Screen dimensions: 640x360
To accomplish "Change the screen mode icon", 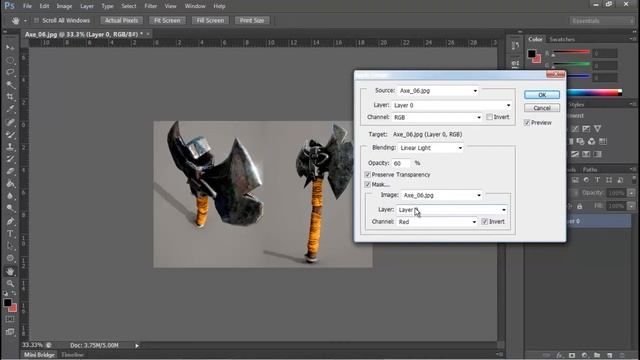I will pos(10,332).
